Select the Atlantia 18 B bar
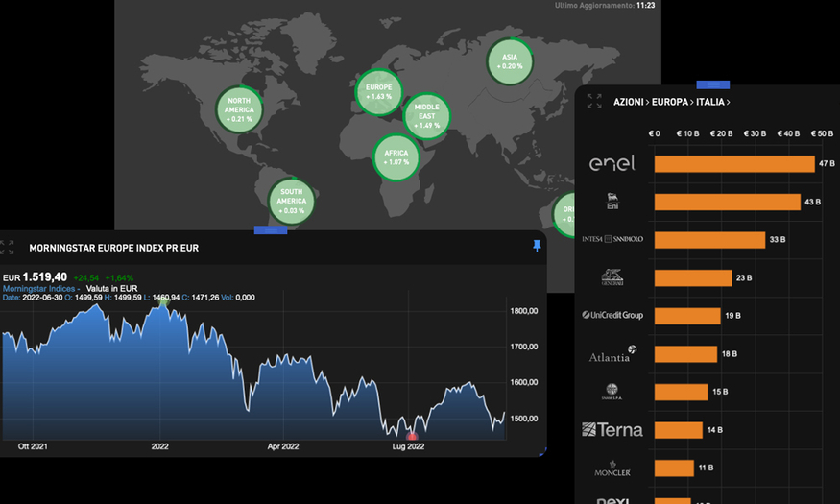 tap(685, 354)
